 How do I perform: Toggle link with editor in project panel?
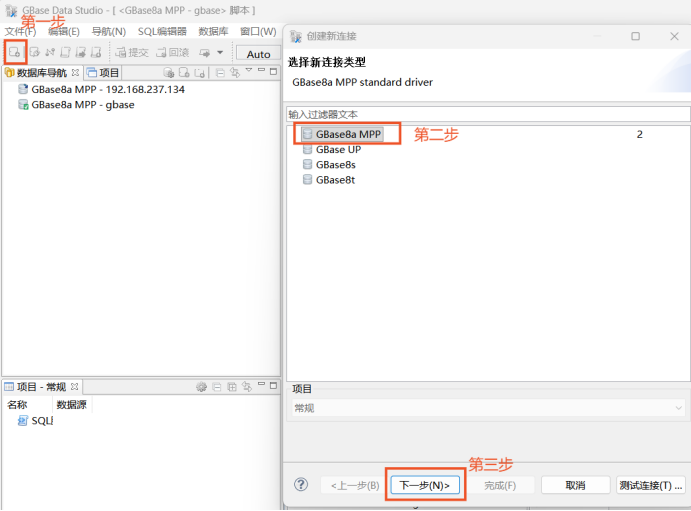pyautogui.click(x=247, y=387)
